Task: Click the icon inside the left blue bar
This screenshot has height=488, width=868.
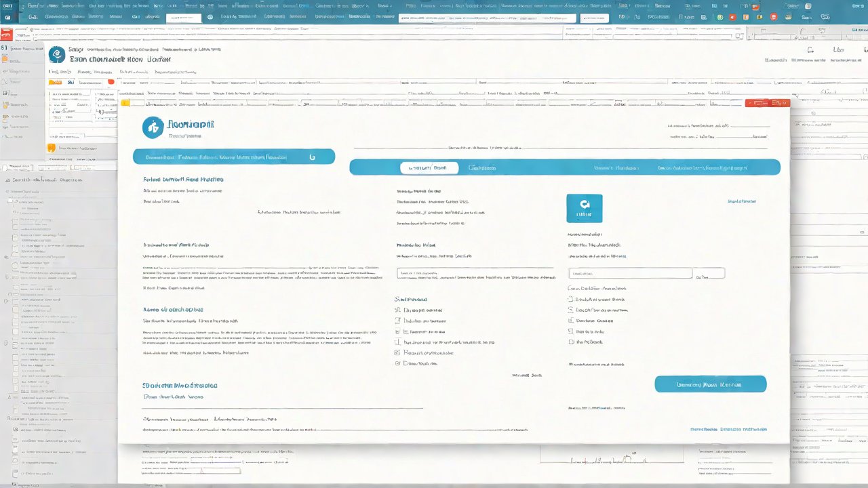Action: click(x=312, y=157)
